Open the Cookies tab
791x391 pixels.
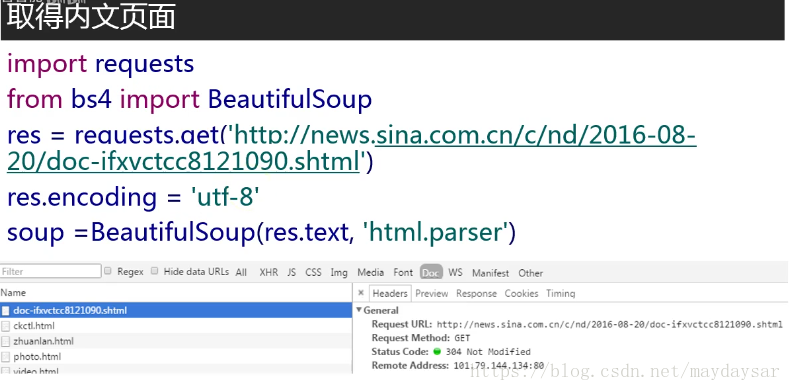tap(521, 293)
